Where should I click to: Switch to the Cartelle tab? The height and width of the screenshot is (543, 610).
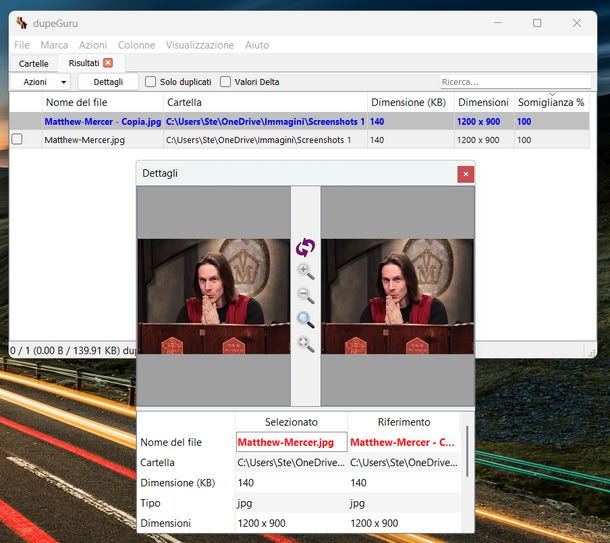coord(33,63)
